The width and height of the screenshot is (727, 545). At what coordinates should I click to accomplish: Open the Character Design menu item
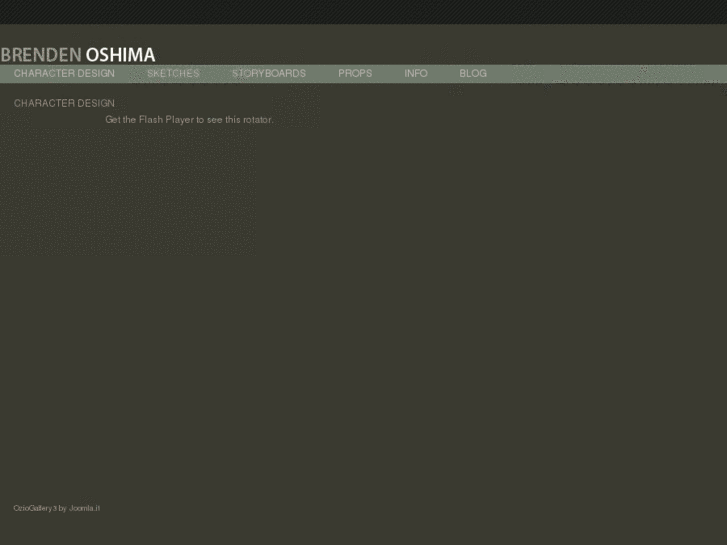click(64, 73)
